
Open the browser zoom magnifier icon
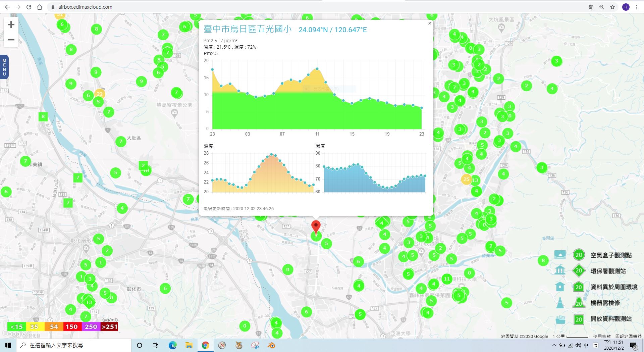pos(602,7)
